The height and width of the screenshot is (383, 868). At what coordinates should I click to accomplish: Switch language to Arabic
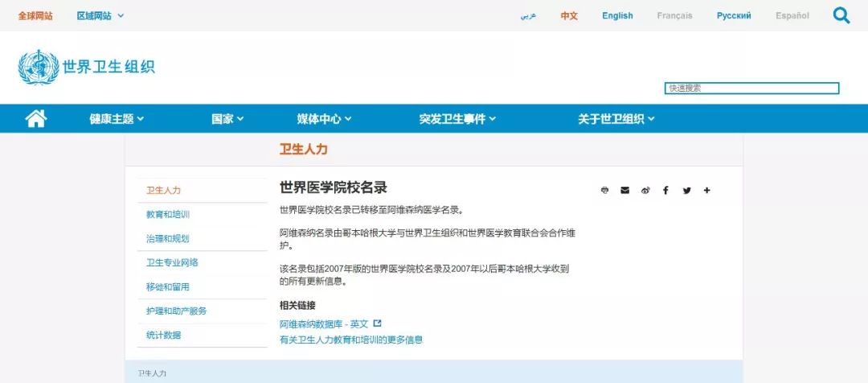click(528, 16)
